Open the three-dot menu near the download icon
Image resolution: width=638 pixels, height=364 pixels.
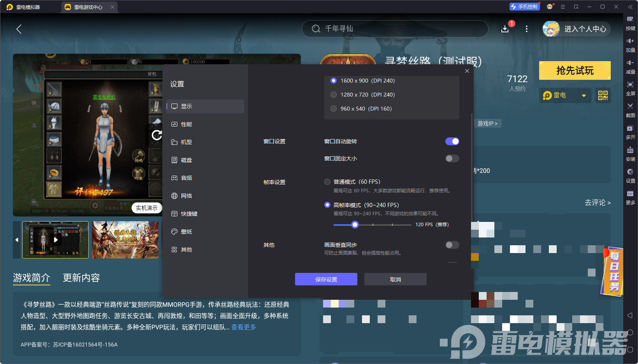pos(527,29)
